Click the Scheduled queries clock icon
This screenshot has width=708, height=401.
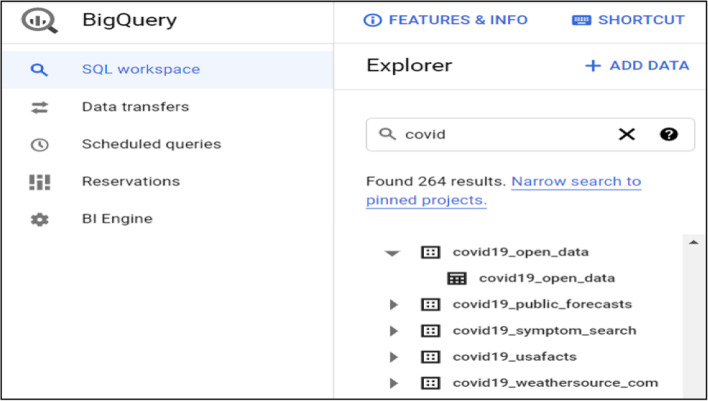point(39,144)
